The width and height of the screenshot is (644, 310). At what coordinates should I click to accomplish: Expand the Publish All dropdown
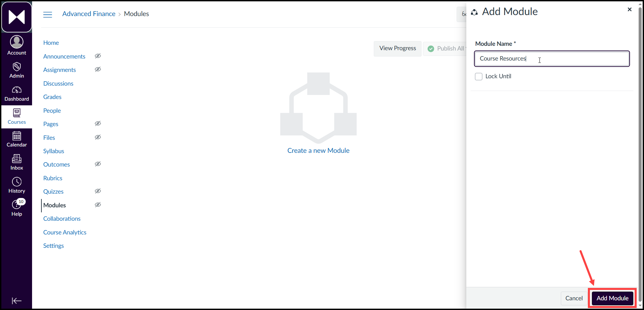pyautogui.click(x=446, y=48)
